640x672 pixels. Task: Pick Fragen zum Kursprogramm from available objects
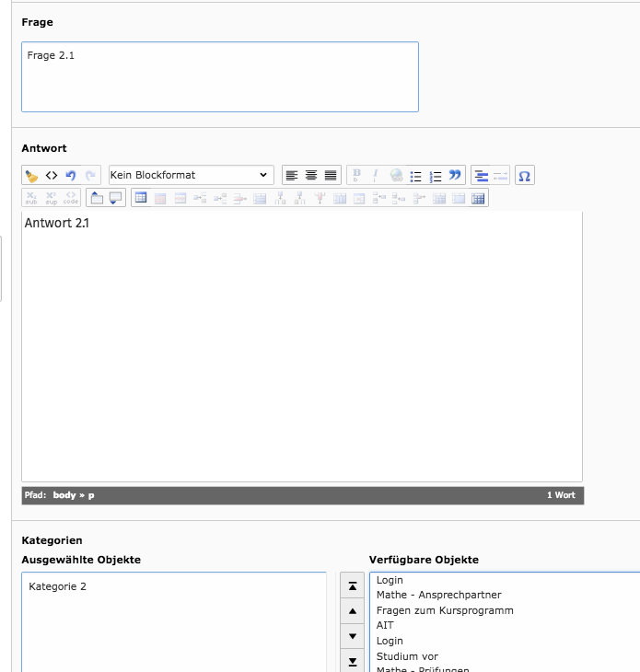coord(445,610)
